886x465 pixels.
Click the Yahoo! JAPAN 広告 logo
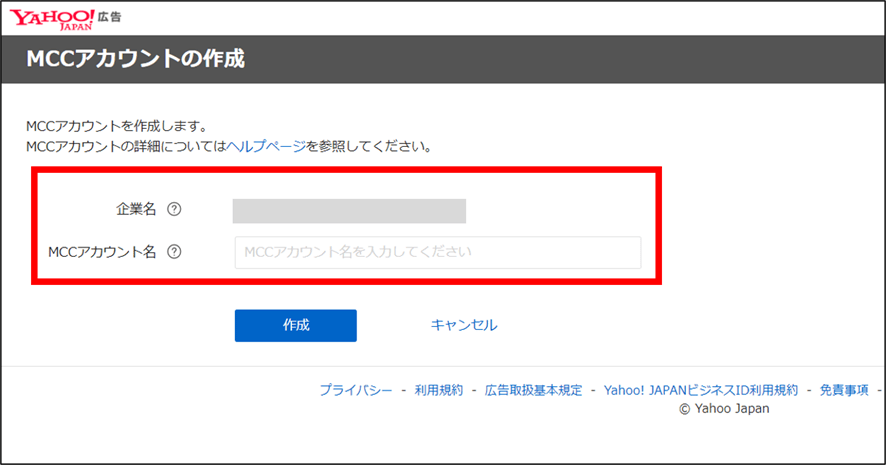pos(65,19)
